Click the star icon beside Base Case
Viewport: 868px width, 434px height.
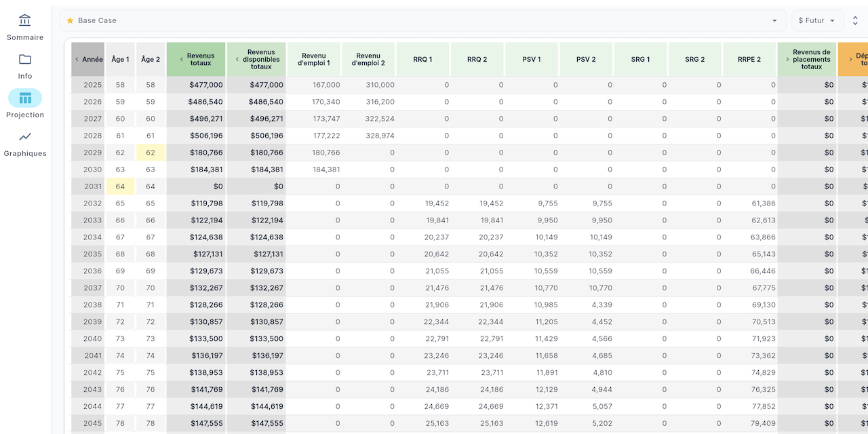[70, 20]
